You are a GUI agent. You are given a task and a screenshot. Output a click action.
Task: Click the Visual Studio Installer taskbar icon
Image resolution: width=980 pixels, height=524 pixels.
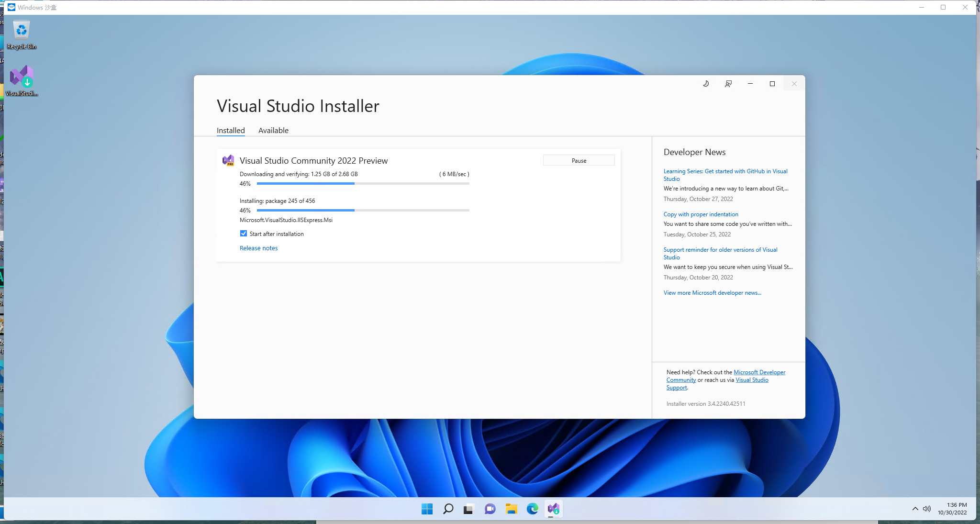(554, 509)
